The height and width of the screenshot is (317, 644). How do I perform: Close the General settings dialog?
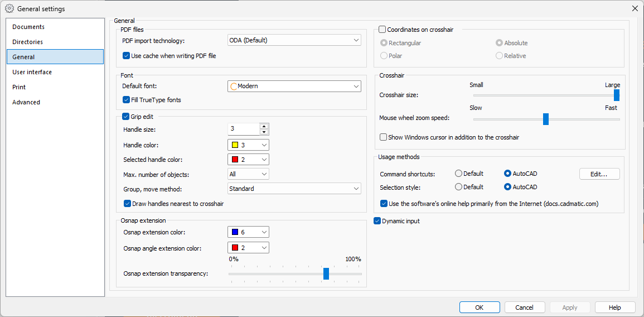pos(635,8)
